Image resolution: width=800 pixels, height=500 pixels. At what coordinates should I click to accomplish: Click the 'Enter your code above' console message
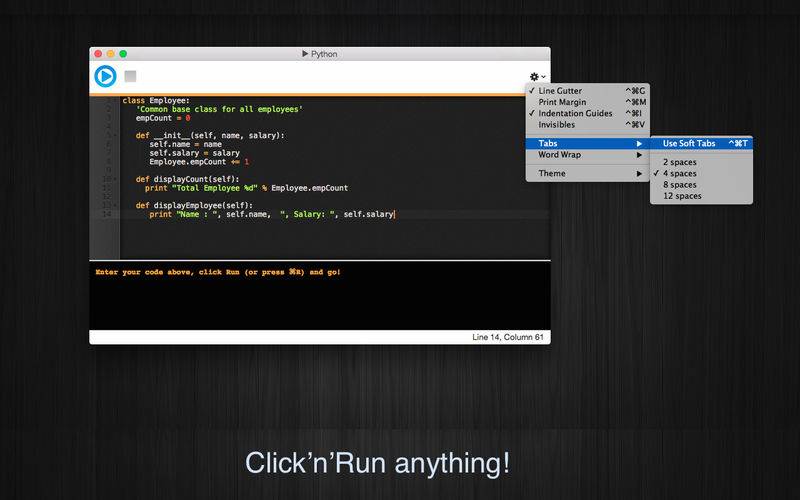tap(218, 272)
